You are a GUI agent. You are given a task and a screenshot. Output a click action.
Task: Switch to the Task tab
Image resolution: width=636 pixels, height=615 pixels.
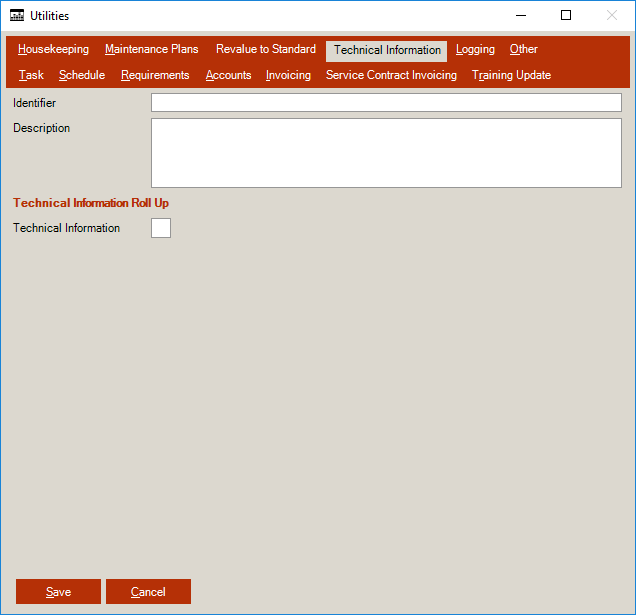(x=31, y=76)
